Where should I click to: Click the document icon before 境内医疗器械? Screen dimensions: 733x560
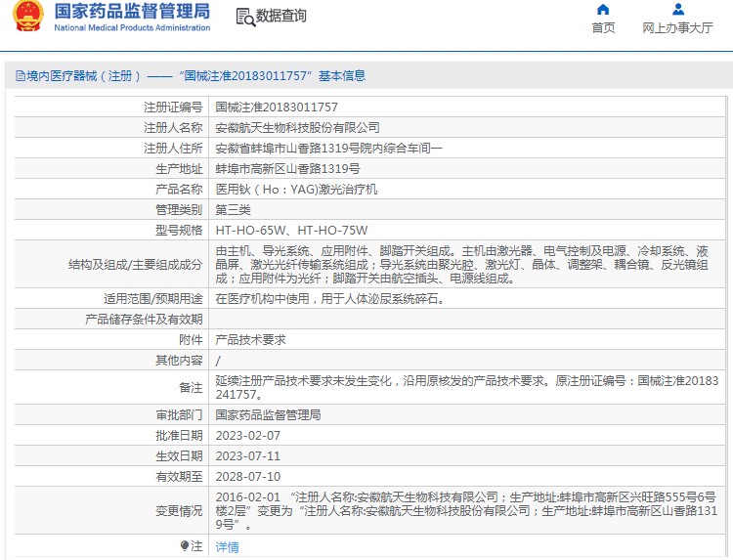click(x=21, y=75)
